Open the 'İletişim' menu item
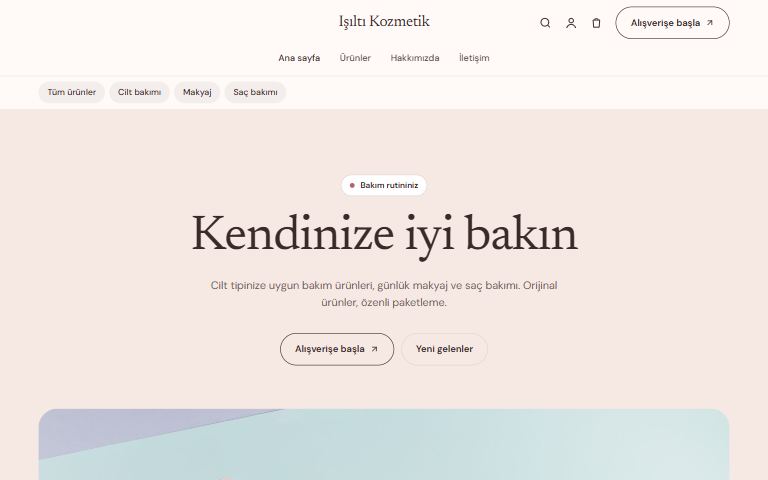The height and width of the screenshot is (480, 768). pos(474,58)
